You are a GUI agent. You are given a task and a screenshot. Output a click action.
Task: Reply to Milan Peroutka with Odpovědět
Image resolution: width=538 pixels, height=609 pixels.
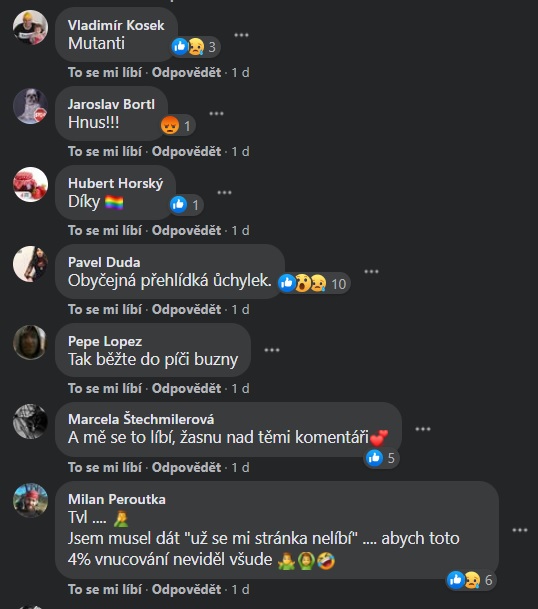186,589
